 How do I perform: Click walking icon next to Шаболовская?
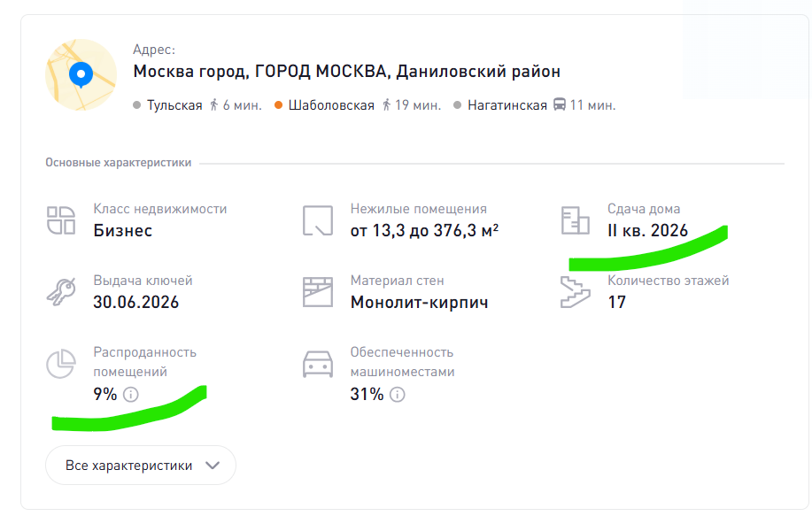386,105
